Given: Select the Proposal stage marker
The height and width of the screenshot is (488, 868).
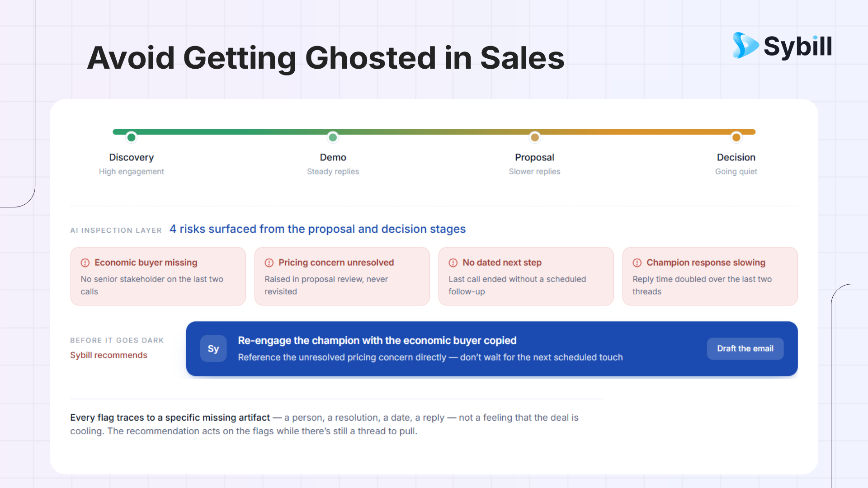Looking at the screenshot, I should 535,137.
